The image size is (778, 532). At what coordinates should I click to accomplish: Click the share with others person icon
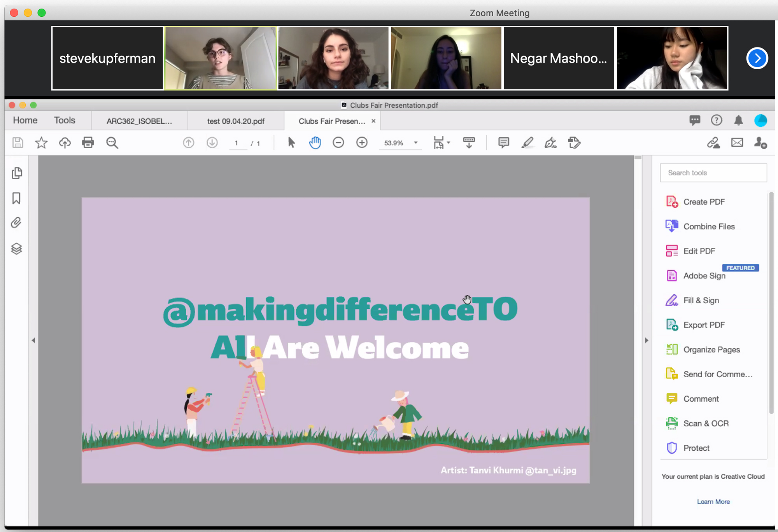760,143
